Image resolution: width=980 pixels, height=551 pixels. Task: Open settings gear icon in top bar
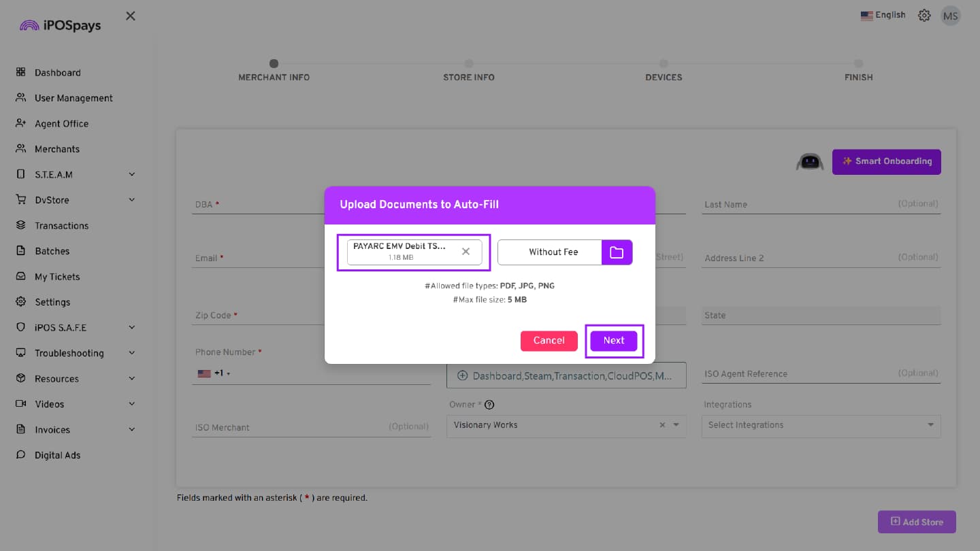click(924, 15)
